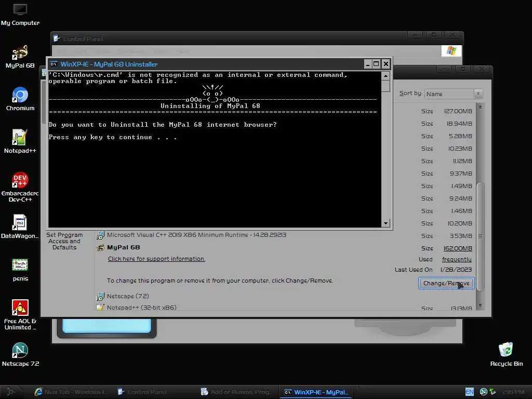Launch MyPal 68 desktop shortcut
Viewport: 532px width, 399px height.
[20, 57]
